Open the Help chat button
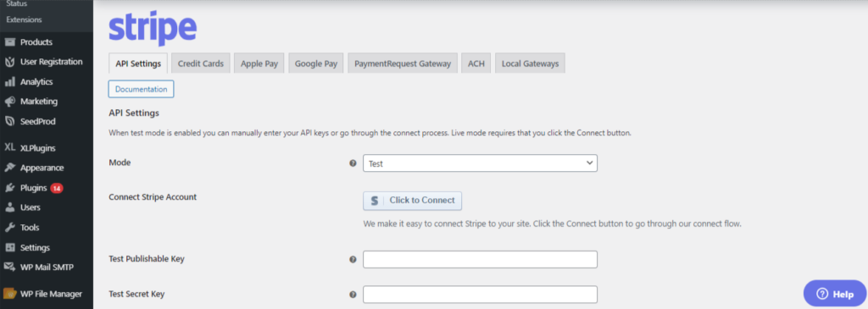The width and height of the screenshot is (868, 309). tap(834, 294)
